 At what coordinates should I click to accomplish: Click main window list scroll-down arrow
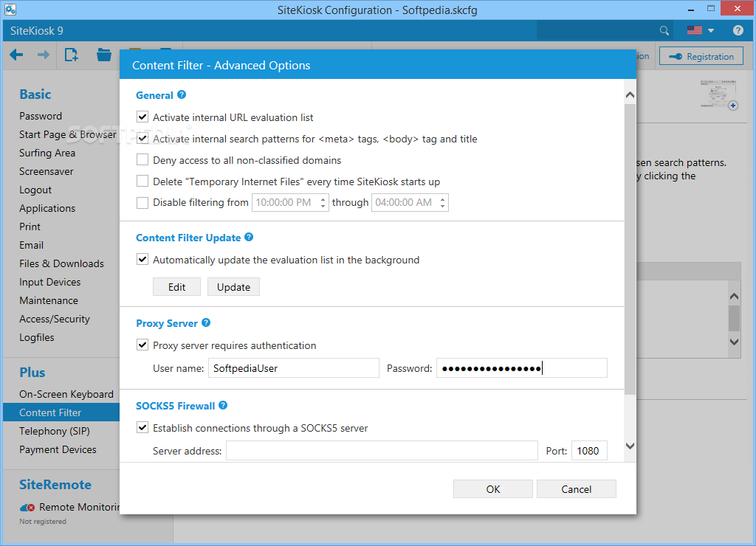click(734, 342)
